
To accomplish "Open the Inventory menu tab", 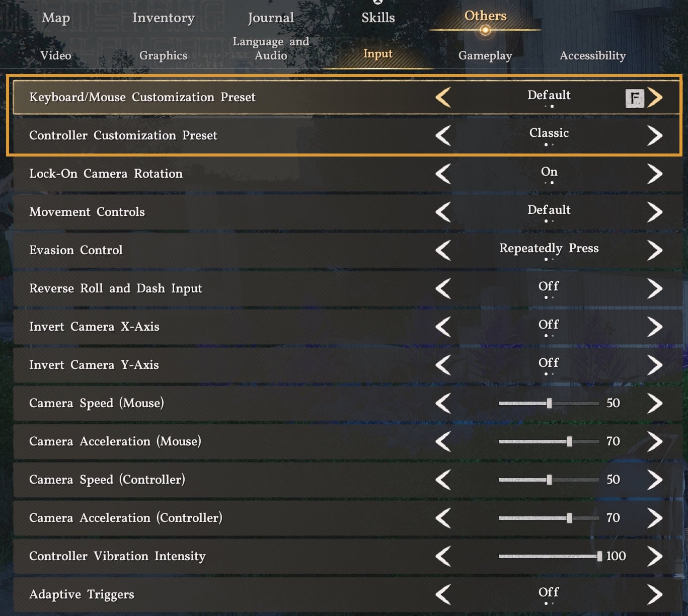I will coord(163,18).
